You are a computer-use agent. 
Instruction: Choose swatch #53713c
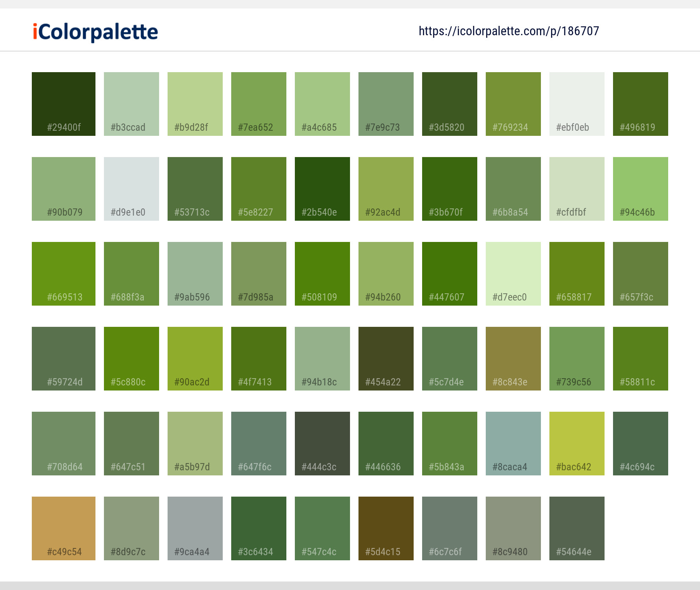tap(195, 189)
